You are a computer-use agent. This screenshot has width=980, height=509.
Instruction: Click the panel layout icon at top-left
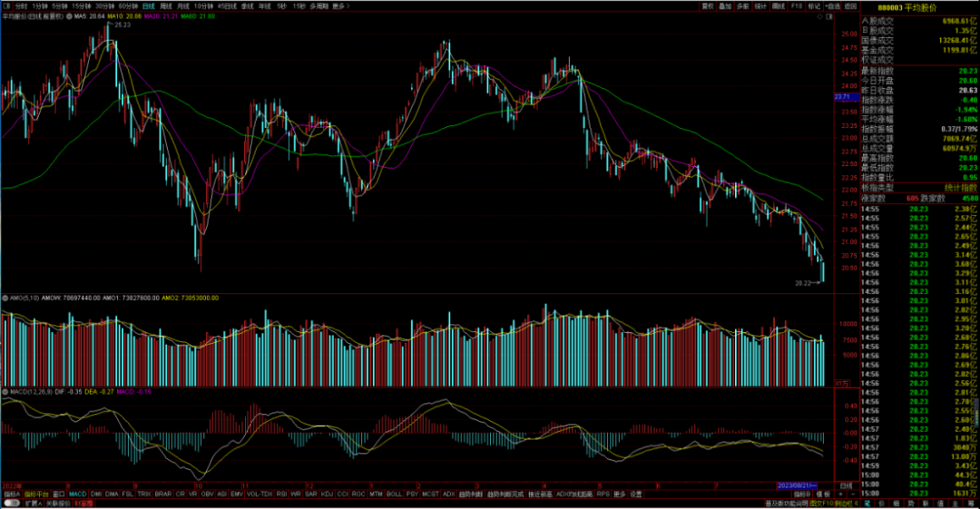click(x=7, y=5)
